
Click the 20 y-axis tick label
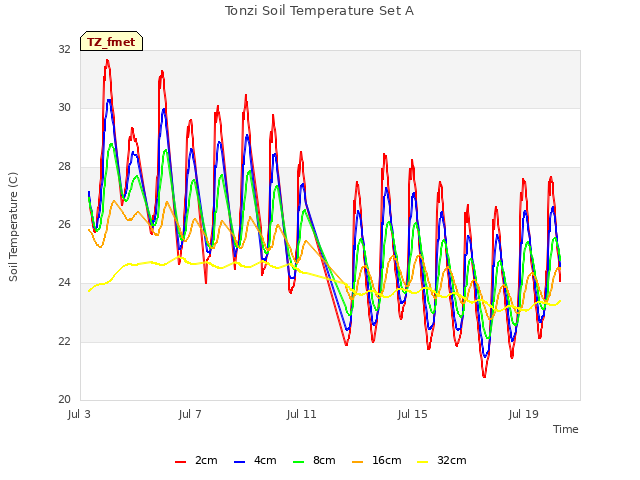coord(64,399)
